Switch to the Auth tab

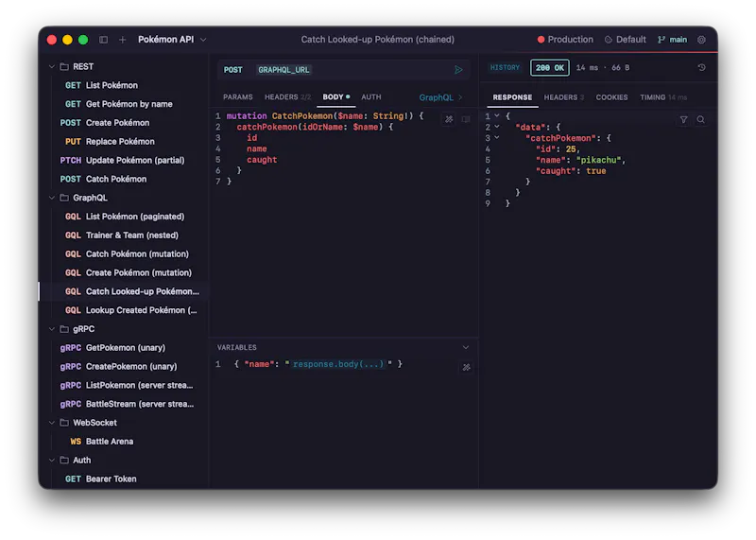371,97
